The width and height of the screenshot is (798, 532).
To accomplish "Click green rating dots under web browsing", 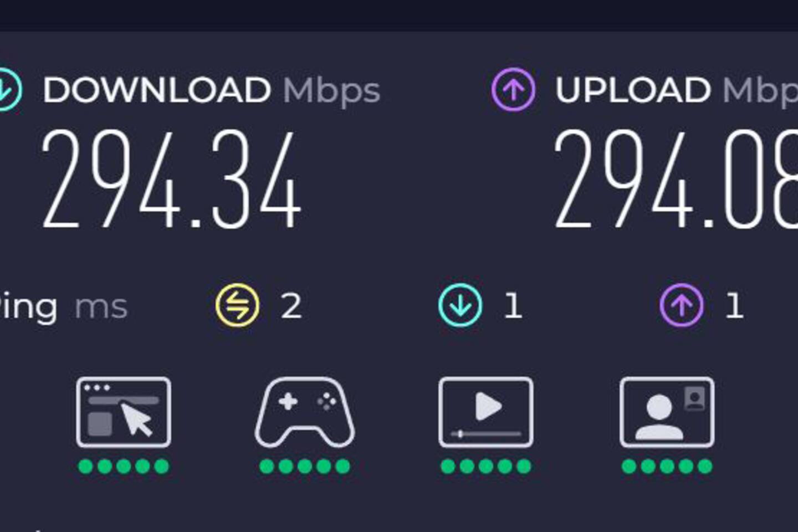I will [x=124, y=467].
